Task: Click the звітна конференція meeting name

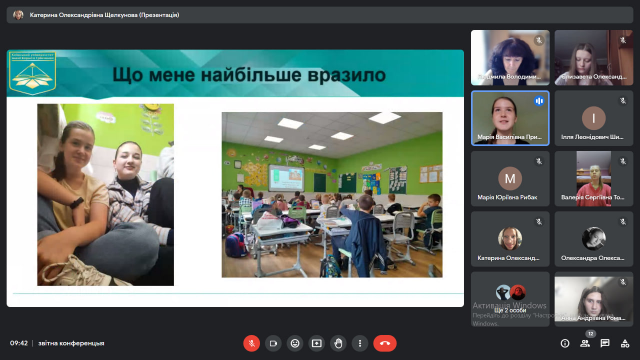Action: tap(71, 343)
